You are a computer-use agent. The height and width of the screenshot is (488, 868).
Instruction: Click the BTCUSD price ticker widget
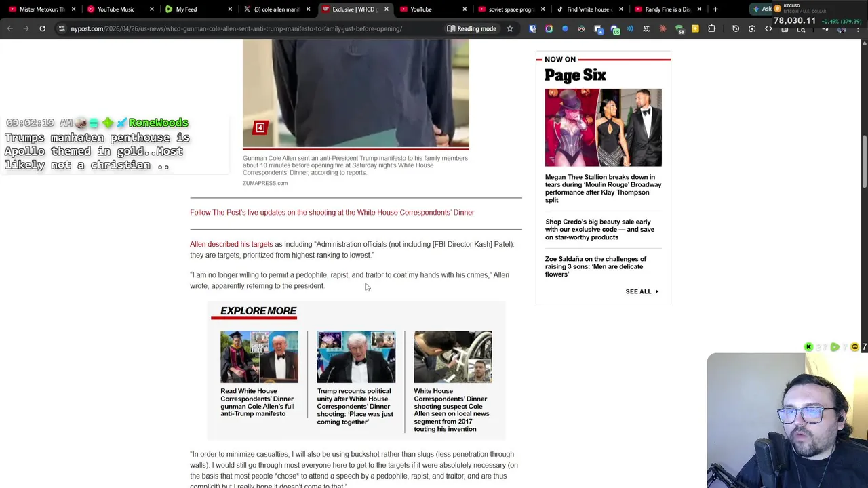818,16
